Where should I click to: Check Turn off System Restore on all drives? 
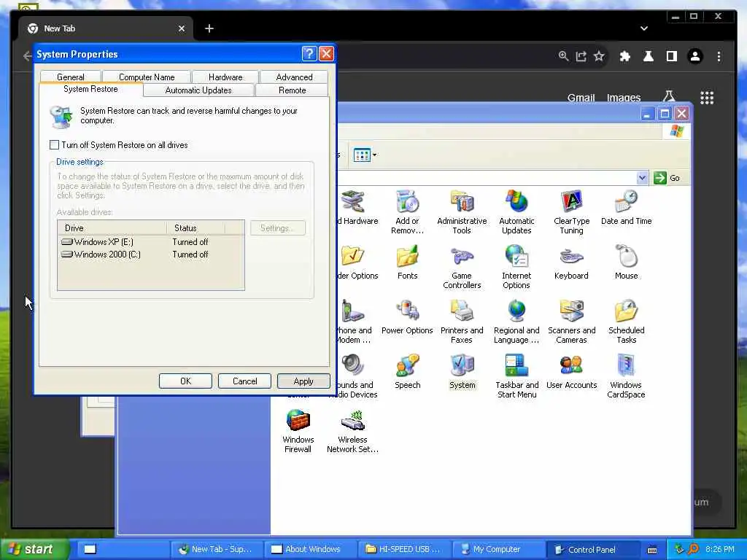coord(54,145)
